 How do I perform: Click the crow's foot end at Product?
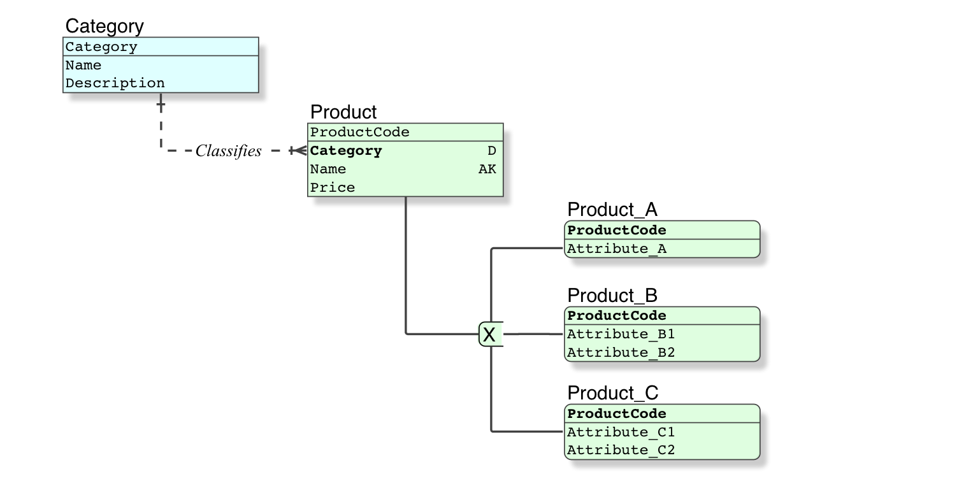click(x=299, y=151)
